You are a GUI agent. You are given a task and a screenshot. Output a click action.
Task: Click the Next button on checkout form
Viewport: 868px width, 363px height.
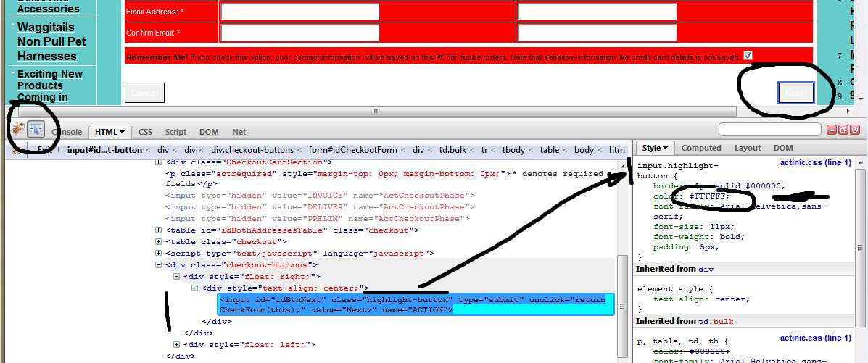[x=795, y=93]
